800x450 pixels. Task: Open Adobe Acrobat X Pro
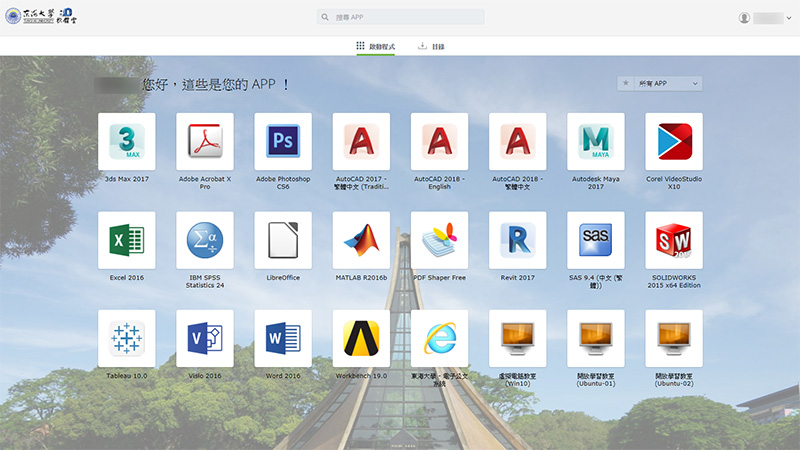(x=205, y=142)
